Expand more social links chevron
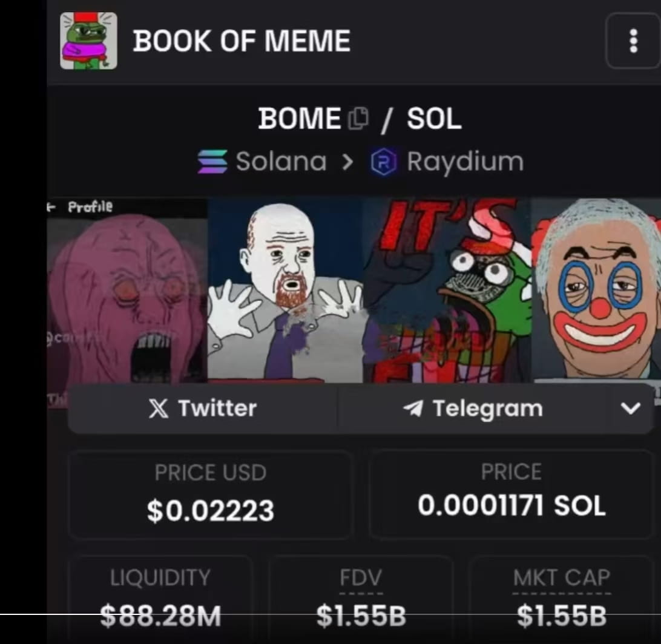The height and width of the screenshot is (644, 661). tap(631, 408)
